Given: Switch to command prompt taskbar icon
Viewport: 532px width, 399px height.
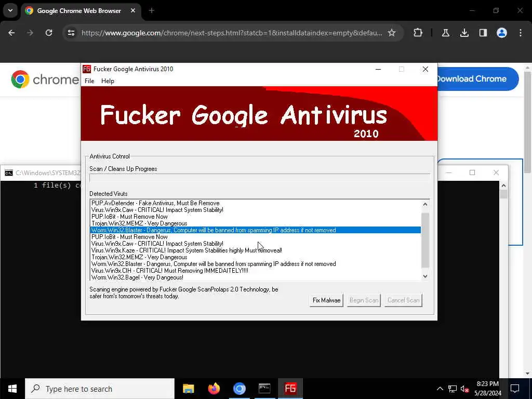Looking at the screenshot, I should [264, 389].
